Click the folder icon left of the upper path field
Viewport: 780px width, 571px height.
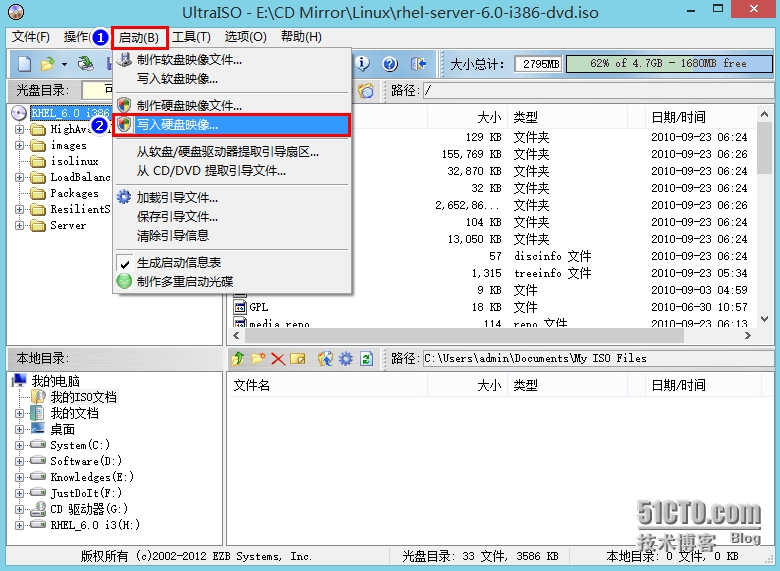point(366,91)
